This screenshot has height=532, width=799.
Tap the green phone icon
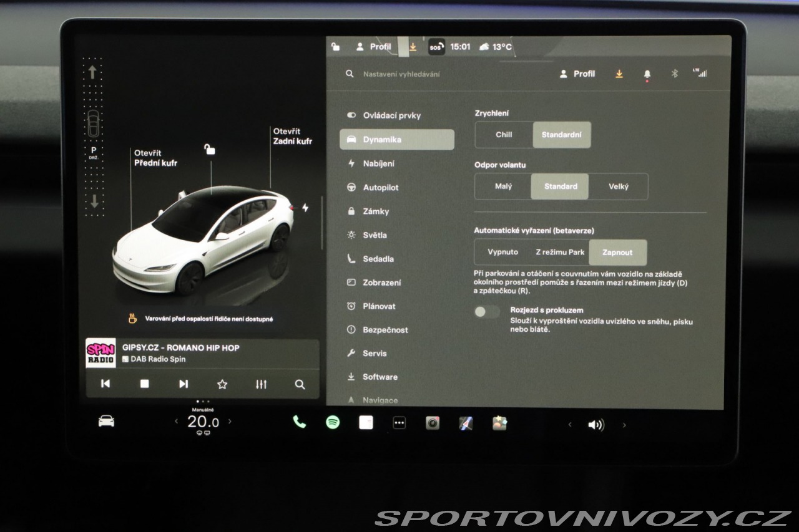pos(300,422)
